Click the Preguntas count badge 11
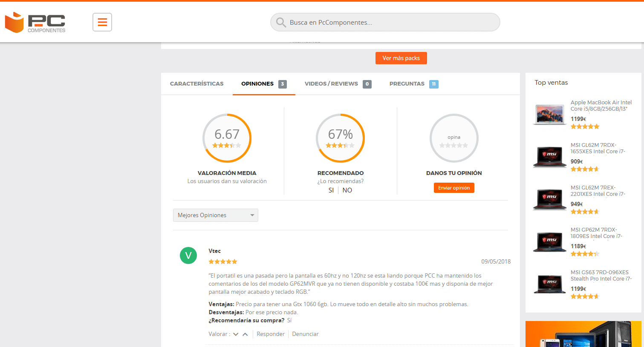644x347 pixels. [x=434, y=84]
